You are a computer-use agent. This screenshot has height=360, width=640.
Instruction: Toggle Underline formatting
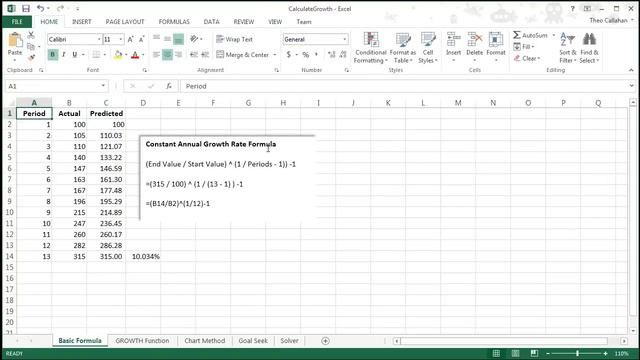click(x=74, y=54)
